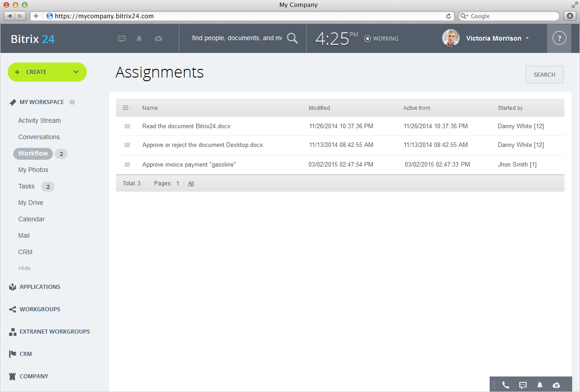Expand the Create button dropdown arrow
Image resolution: width=580 pixels, height=392 pixels.
click(76, 72)
